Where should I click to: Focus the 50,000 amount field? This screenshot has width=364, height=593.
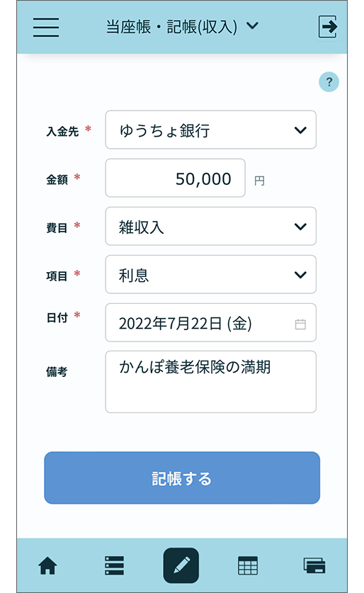pyautogui.click(x=176, y=178)
